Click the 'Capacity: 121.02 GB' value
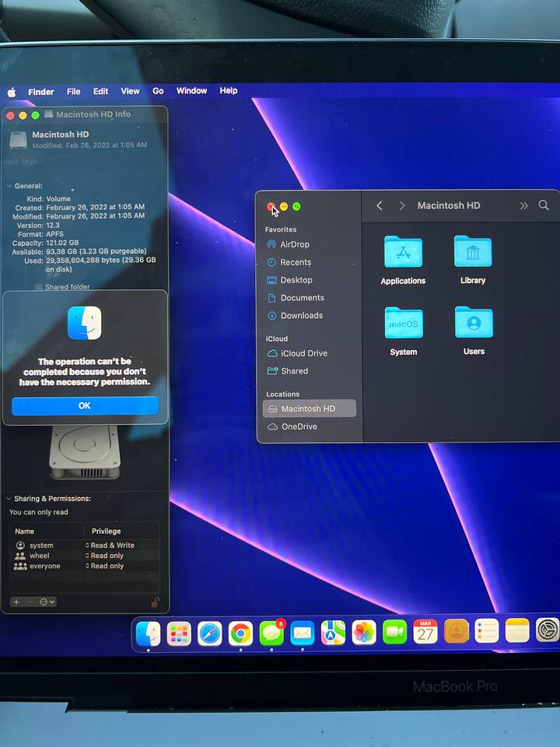Image resolution: width=560 pixels, height=747 pixels. [x=62, y=243]
